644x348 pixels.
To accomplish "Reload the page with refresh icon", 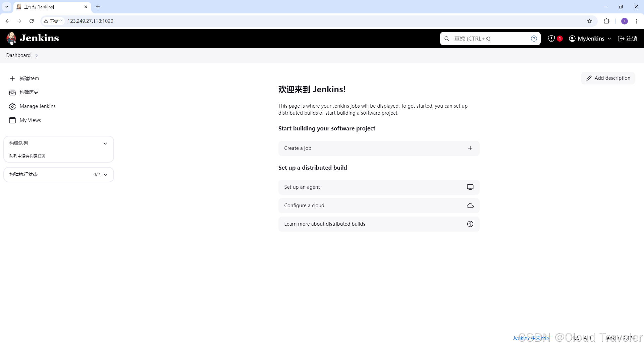I will pos(32,21).
